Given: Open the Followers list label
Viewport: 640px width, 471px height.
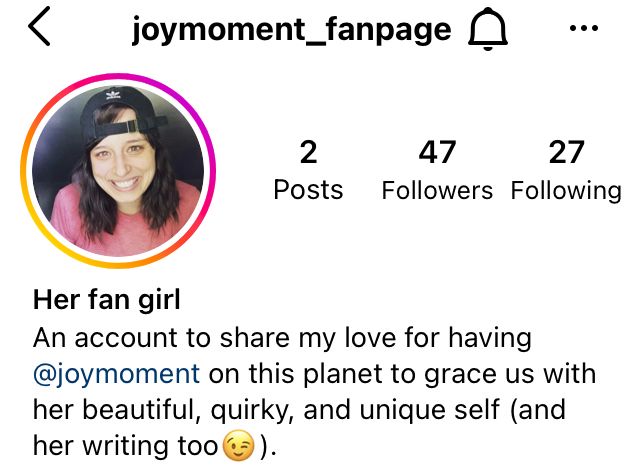Looking at the screenshot, I should [x=437, y=191].
